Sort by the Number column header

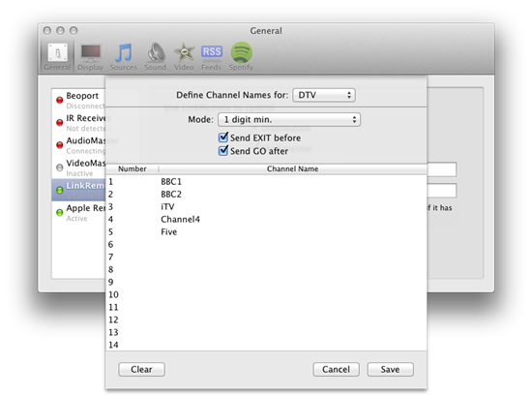pos(132,168)
